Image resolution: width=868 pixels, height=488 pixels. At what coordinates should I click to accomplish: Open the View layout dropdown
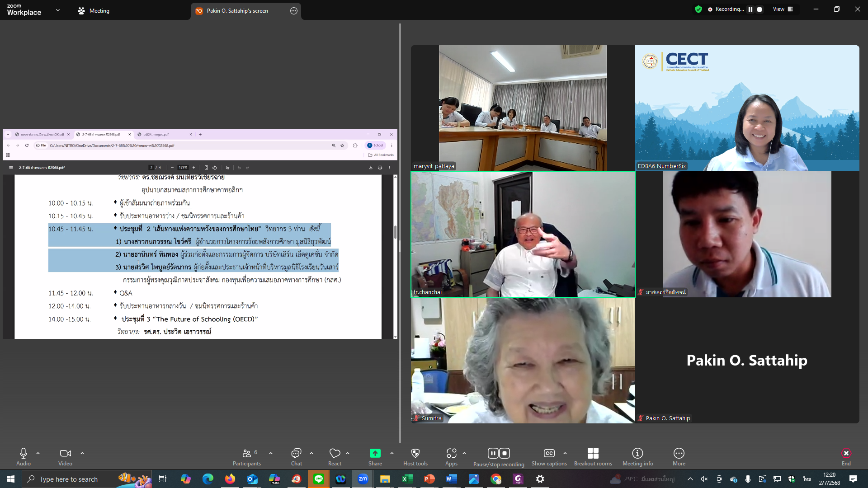(783, 9)
